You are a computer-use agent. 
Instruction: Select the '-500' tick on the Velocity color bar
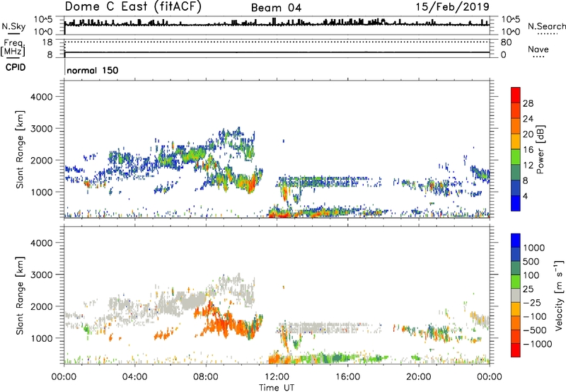pos(535,330)
